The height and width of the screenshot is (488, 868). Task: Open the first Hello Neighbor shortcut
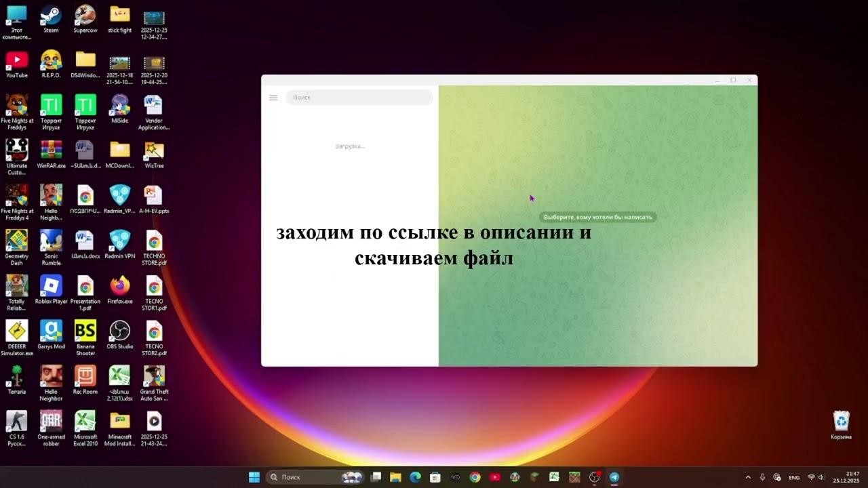(x=51, y=202)
